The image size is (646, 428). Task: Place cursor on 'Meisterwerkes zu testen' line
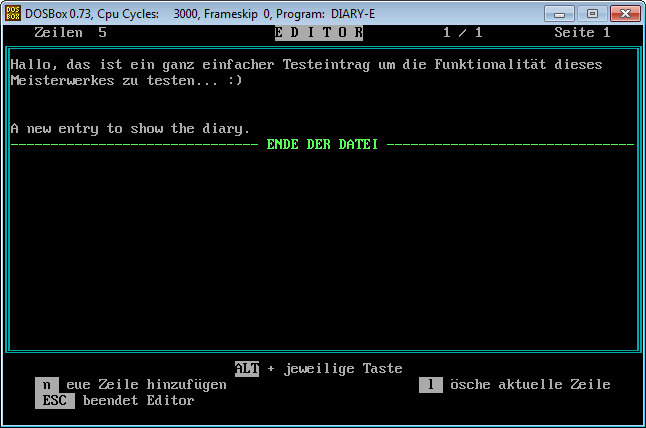126,81
